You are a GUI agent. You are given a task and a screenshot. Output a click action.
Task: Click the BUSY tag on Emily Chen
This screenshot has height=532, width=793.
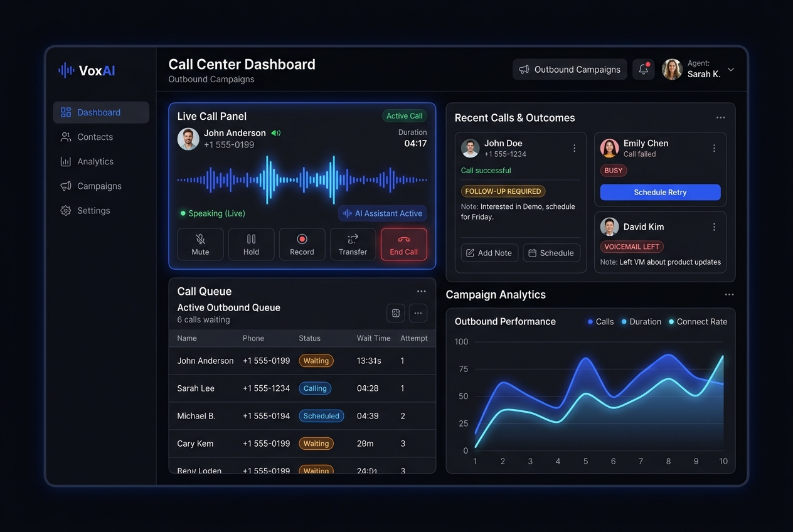(x=614, y=171)
